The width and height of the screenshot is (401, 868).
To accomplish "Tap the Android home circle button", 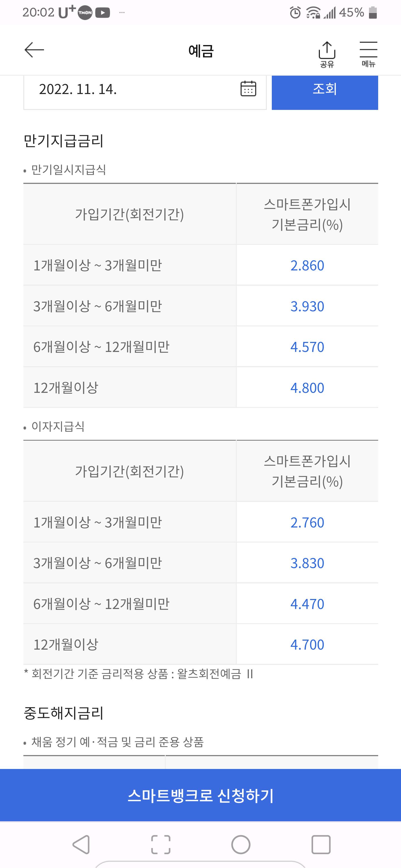I will [x=241, y=844].
